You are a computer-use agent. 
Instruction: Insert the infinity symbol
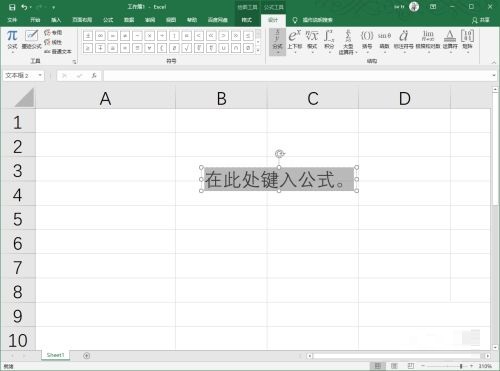100,36
